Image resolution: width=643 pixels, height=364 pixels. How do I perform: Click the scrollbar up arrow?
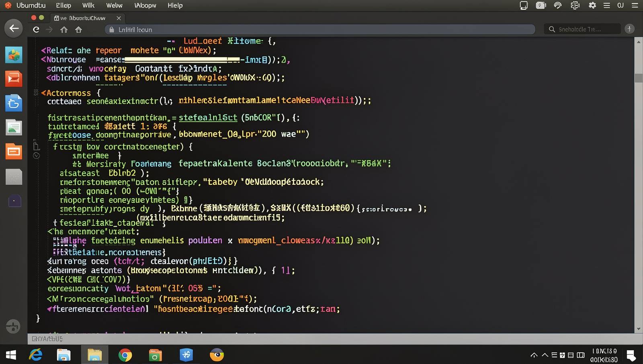[639, 42]
